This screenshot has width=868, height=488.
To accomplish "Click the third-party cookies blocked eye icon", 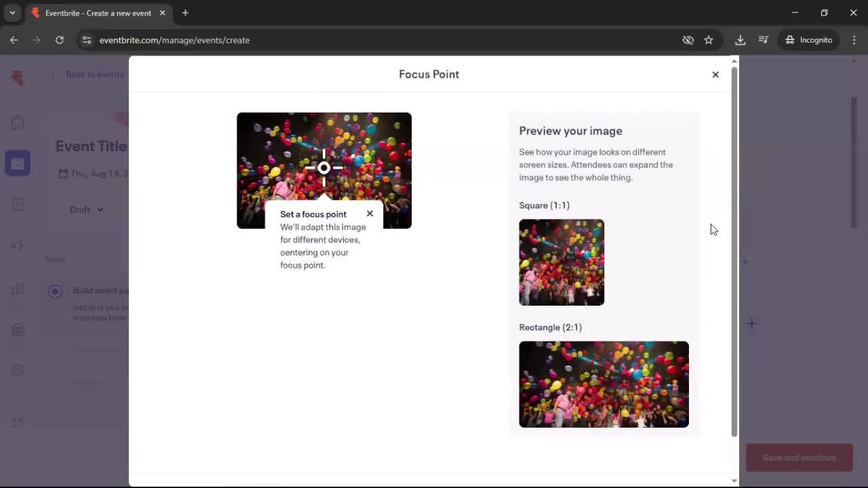I will pos(688,40).
